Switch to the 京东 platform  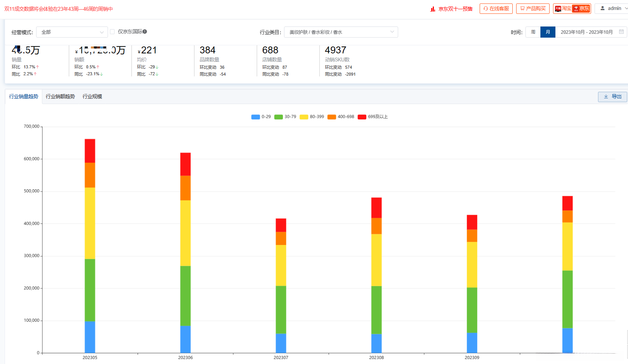(581, 8)
